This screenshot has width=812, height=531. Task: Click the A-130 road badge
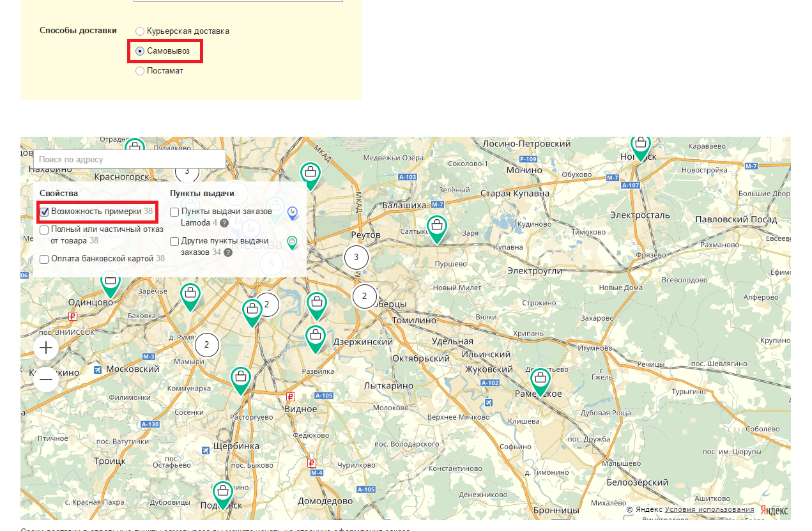(x=150, y=424)
